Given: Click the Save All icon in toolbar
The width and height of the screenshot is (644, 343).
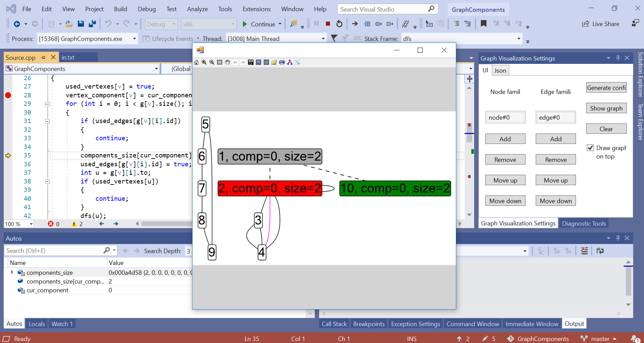Looking at the screenshot, I should (92, 24).
